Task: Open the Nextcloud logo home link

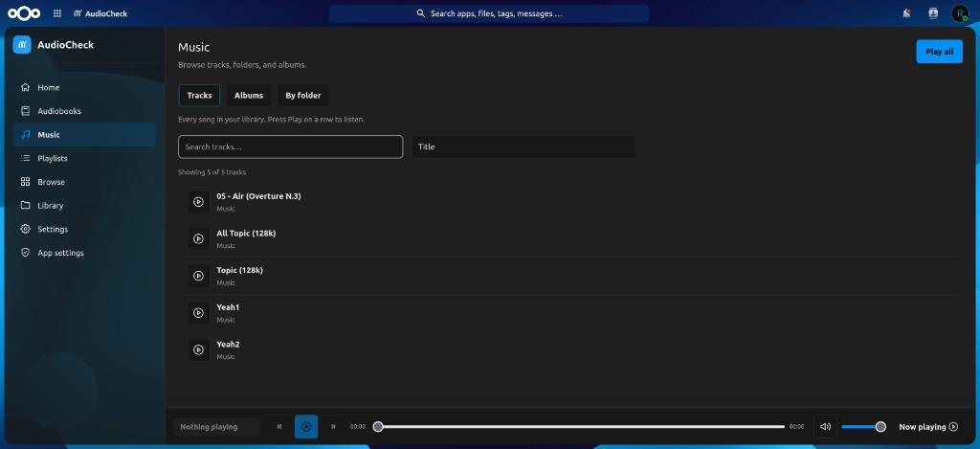Action: pos(24,13)
